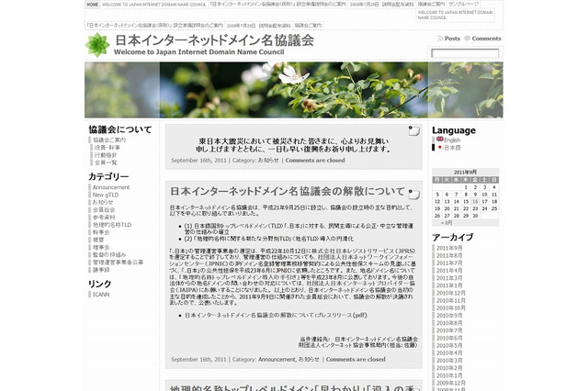Click Comments link in the header
The height and width of the screenshot is (391, 588).
pos(486,39)
